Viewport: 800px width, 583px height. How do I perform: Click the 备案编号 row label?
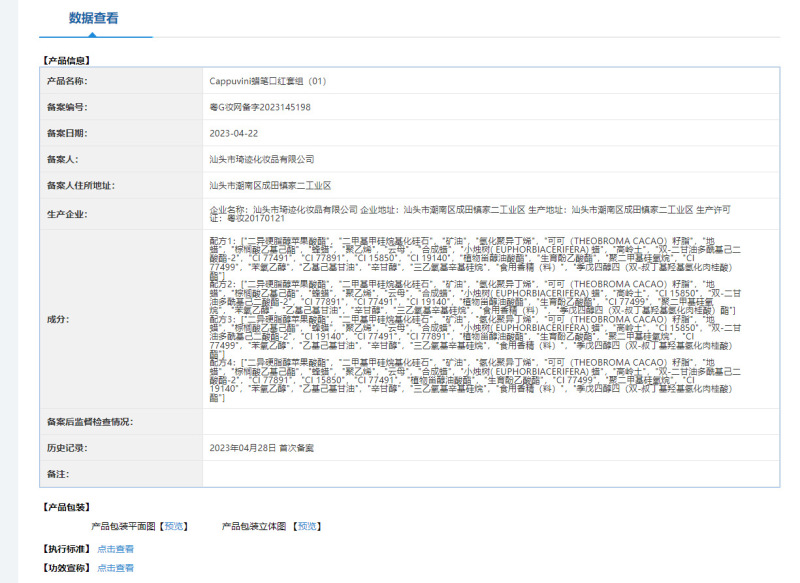pyautogui.click(x=67, y=107)
